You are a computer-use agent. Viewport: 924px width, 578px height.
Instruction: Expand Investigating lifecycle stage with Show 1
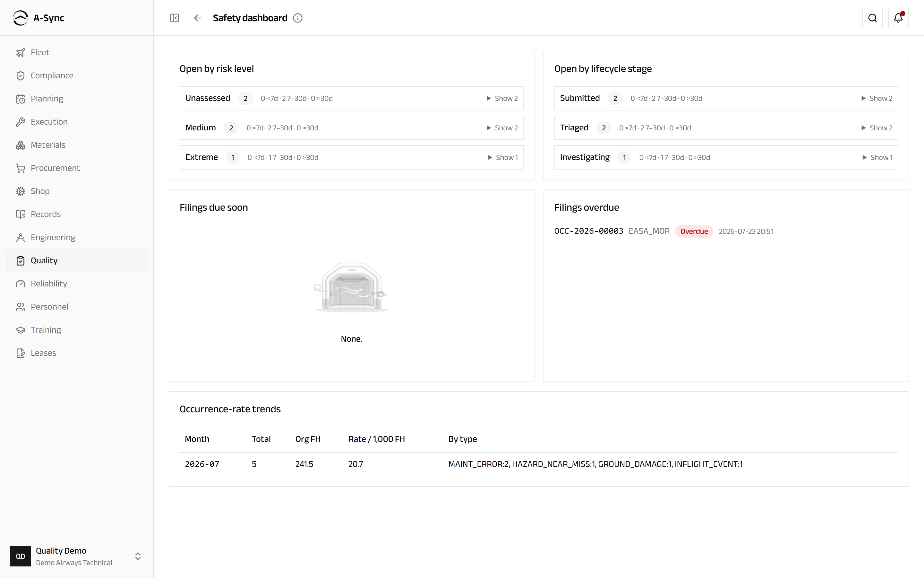pyautogui.click(x=877, y=157)
